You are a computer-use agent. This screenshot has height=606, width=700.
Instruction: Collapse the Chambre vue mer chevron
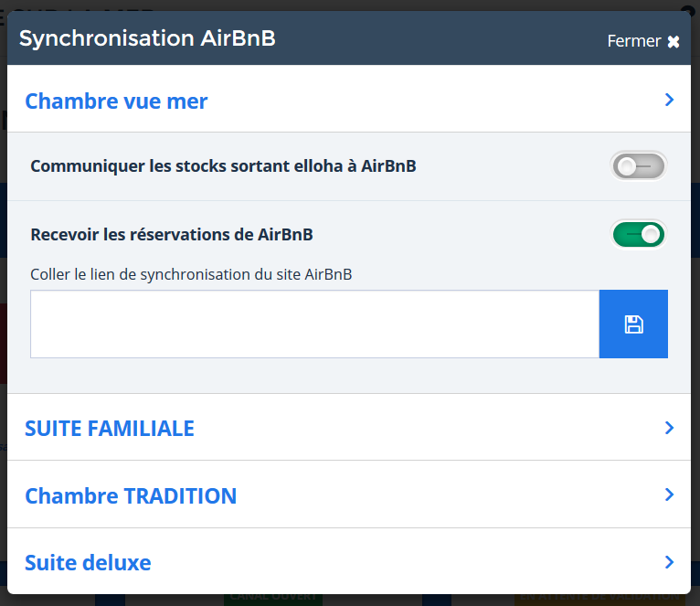point(669,100)
